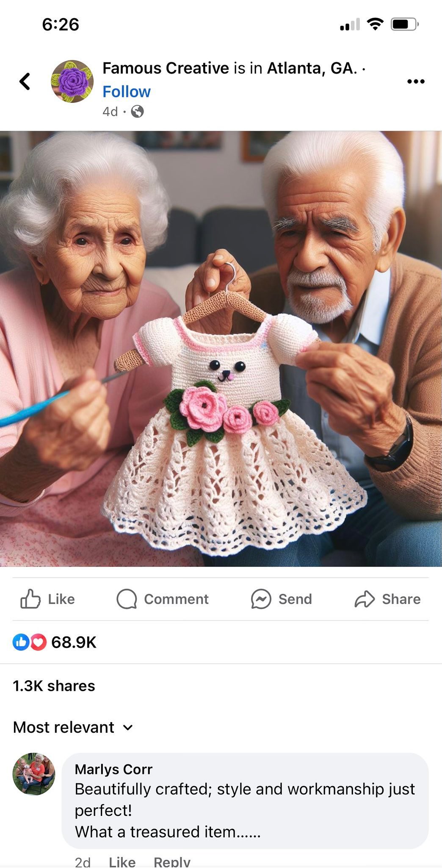442x868 pixels.
Task: View the blue like reaction icon
Action: (21, 642)
